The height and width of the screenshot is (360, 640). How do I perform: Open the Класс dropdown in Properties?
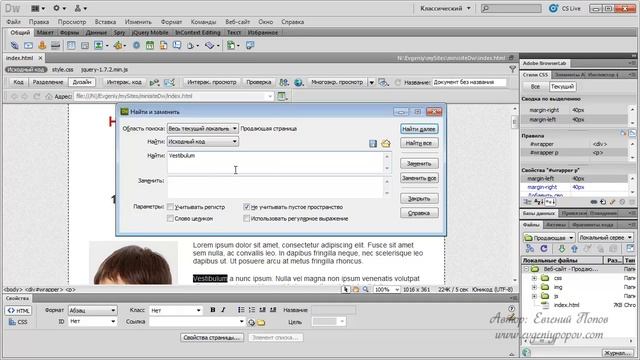click(176, 310)
